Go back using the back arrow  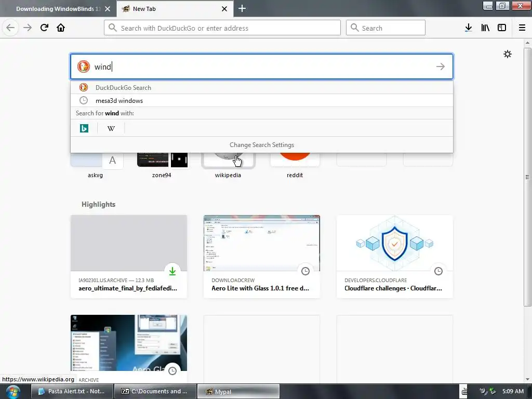click(10, 28)
